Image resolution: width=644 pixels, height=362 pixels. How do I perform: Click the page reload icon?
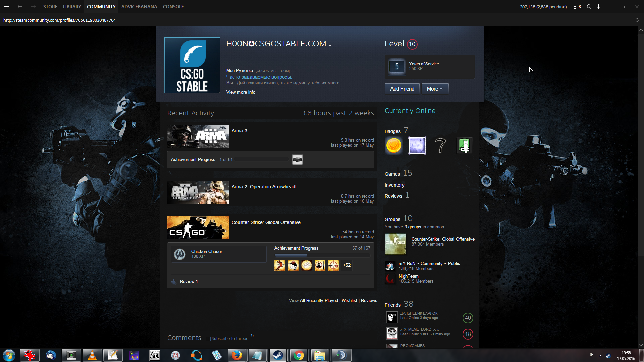[637, 20]
